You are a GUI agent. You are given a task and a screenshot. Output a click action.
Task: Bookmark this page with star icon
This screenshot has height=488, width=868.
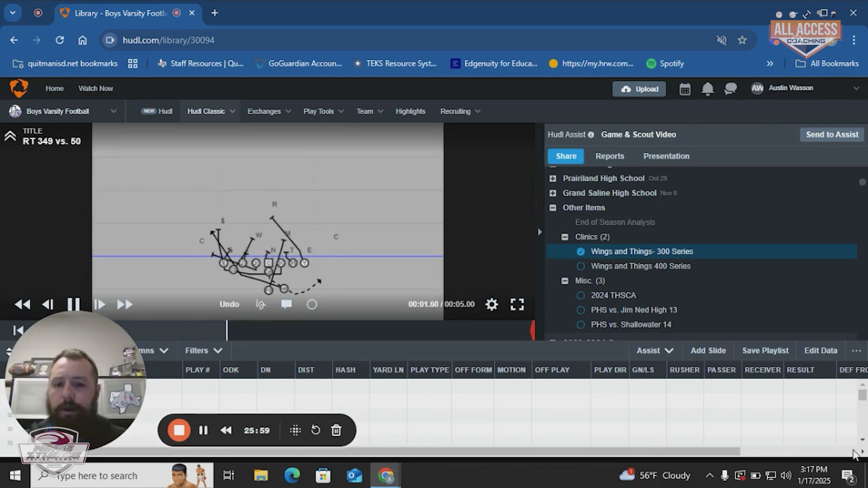[742, 40]
